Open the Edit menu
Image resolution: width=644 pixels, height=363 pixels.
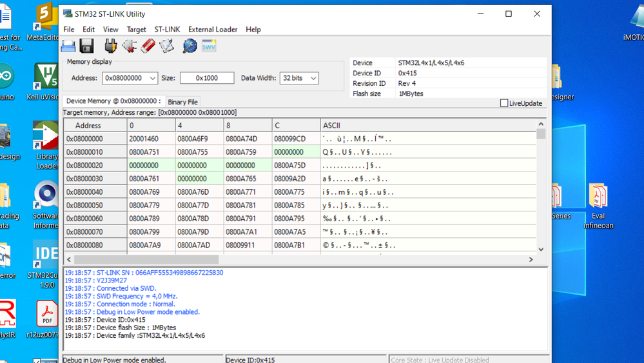[88, 30]
